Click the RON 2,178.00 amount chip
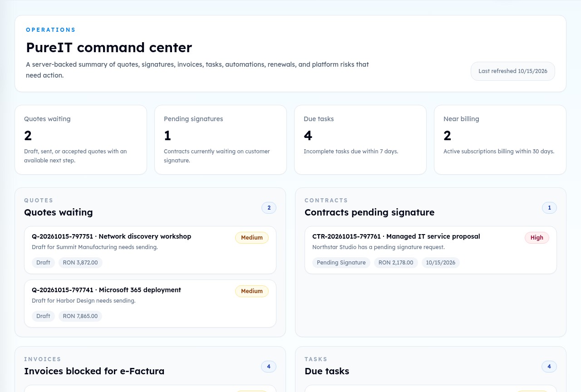This screenshot has width=581, height=392. point(396,263)
